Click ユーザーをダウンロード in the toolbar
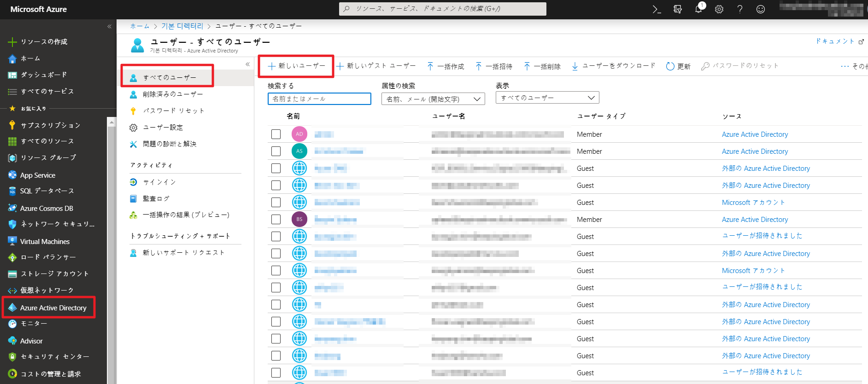 pyautogui.click(x=613, y=66)
